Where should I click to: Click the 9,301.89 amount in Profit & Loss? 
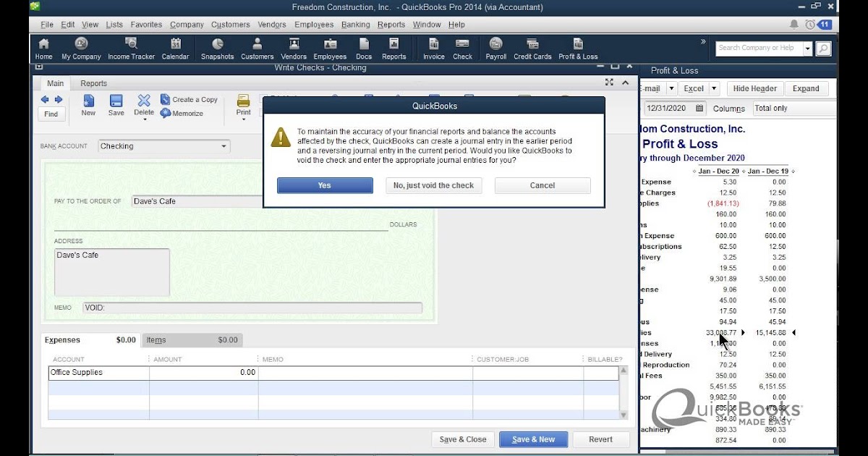pos(722,279)
